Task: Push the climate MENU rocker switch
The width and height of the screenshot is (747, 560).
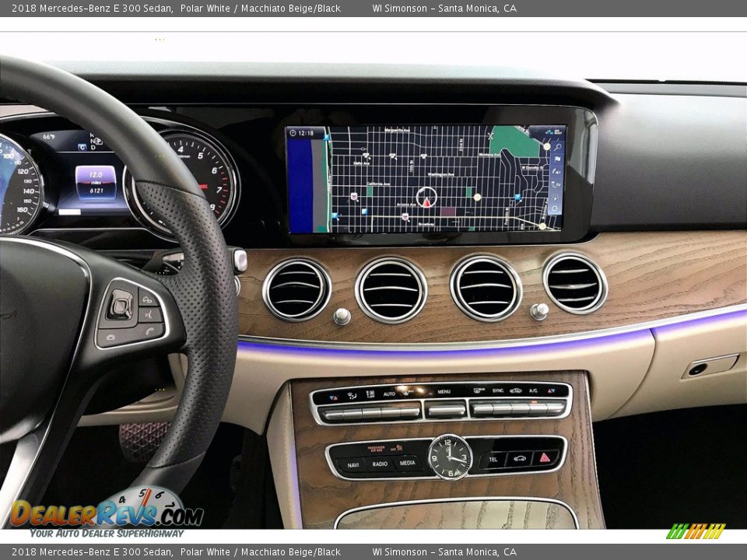Action: [x=445, y=410]
